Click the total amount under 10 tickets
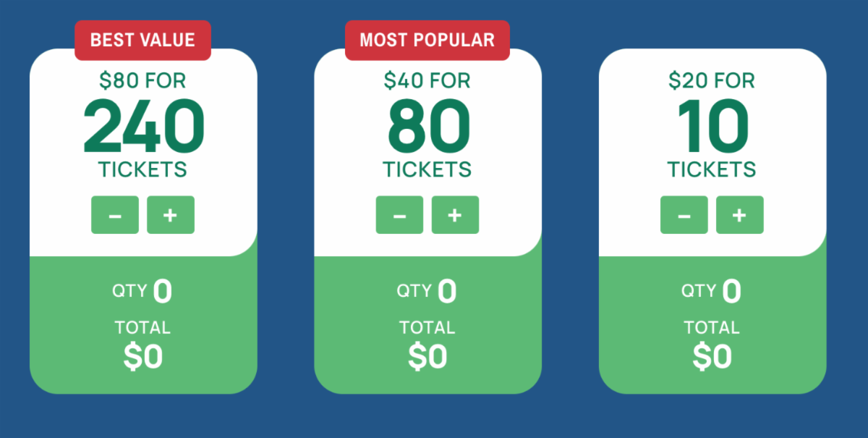 click(712, 356)
